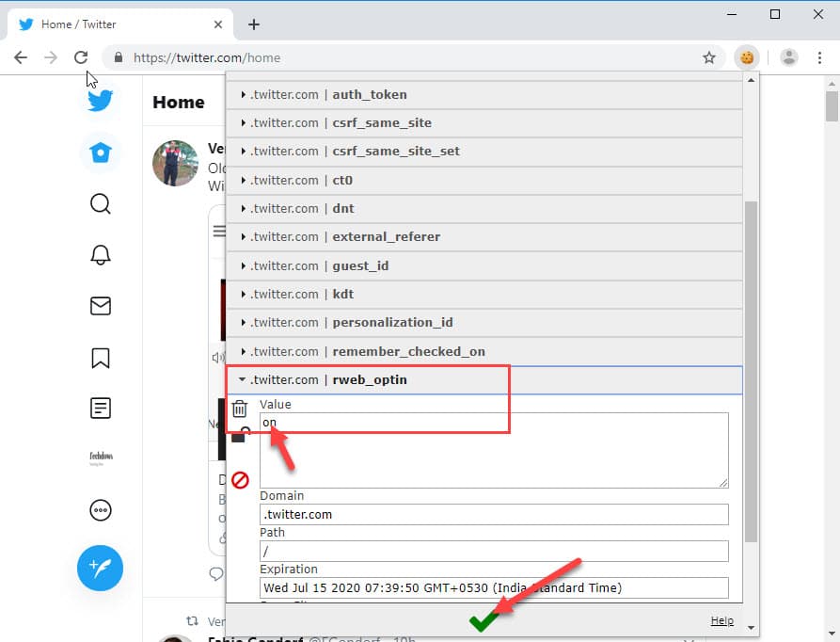Open the tweet author's profile picture

click(175, 164)
